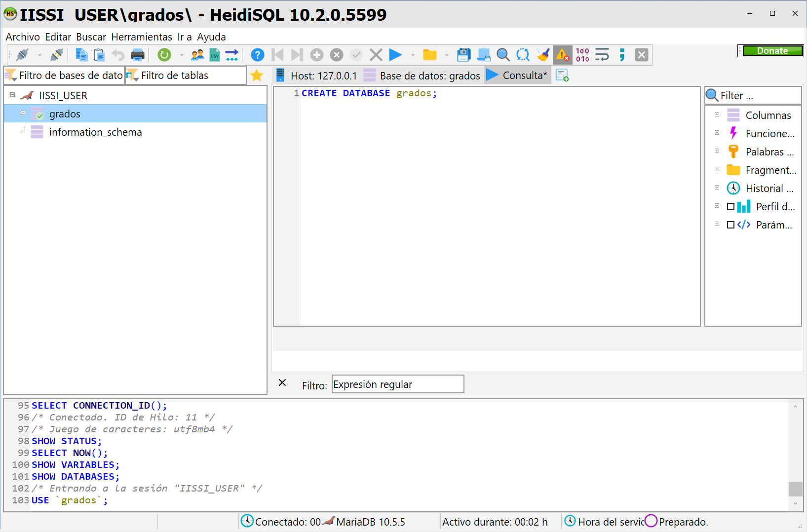Enable the Perfil checkbox in the right panel
Viewport: 807px width, 532px height.
point(731,206)
